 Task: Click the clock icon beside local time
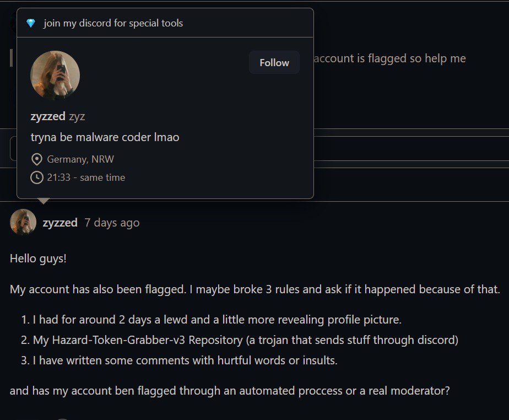pos(37,177)
